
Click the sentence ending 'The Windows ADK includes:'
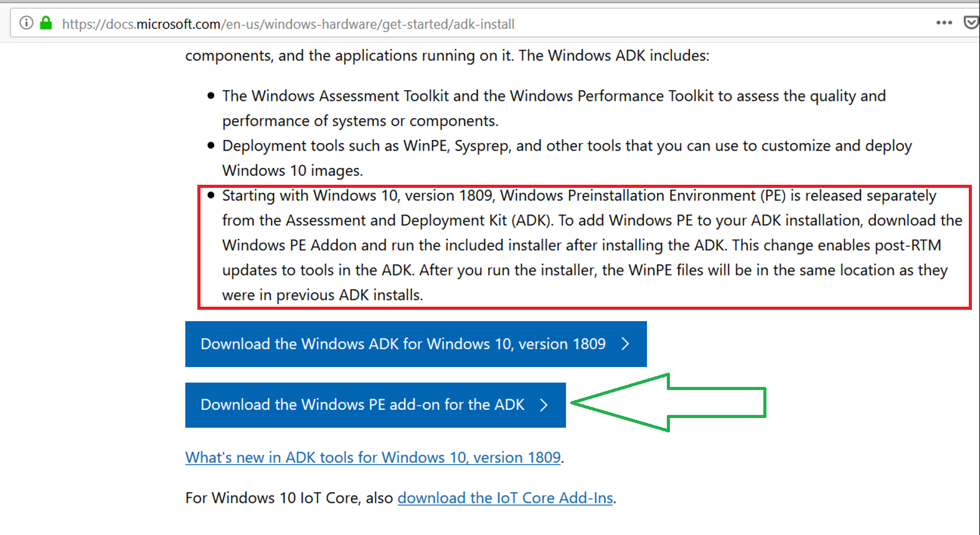click(447, 55)
